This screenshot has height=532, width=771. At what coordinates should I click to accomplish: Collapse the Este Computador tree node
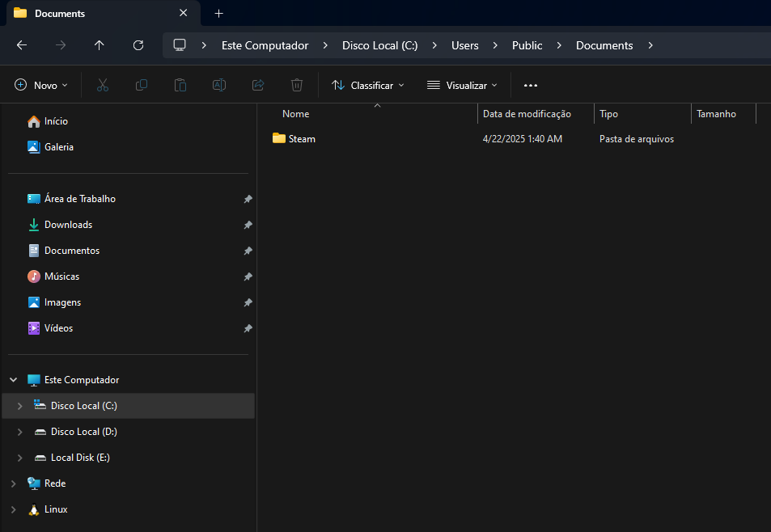pos(13,380)
